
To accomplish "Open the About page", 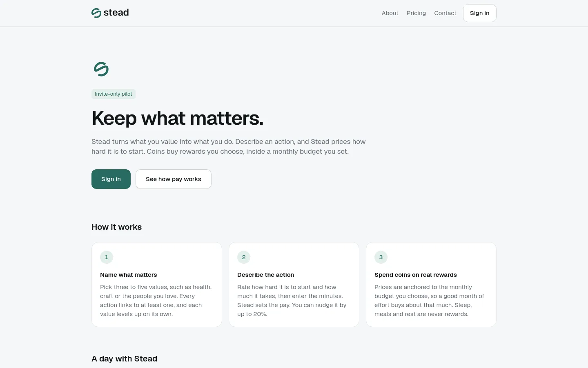I will pyautogui.click(x=390, y=13).
